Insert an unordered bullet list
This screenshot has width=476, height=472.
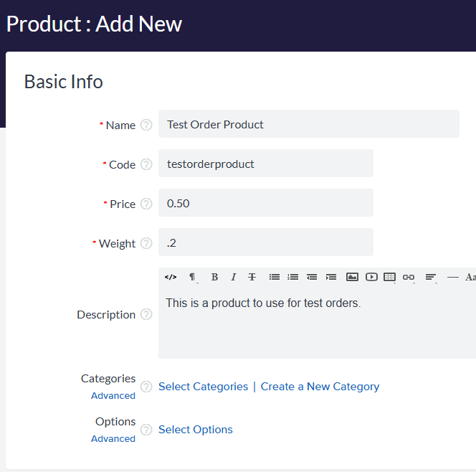click(x=275, y=277)
